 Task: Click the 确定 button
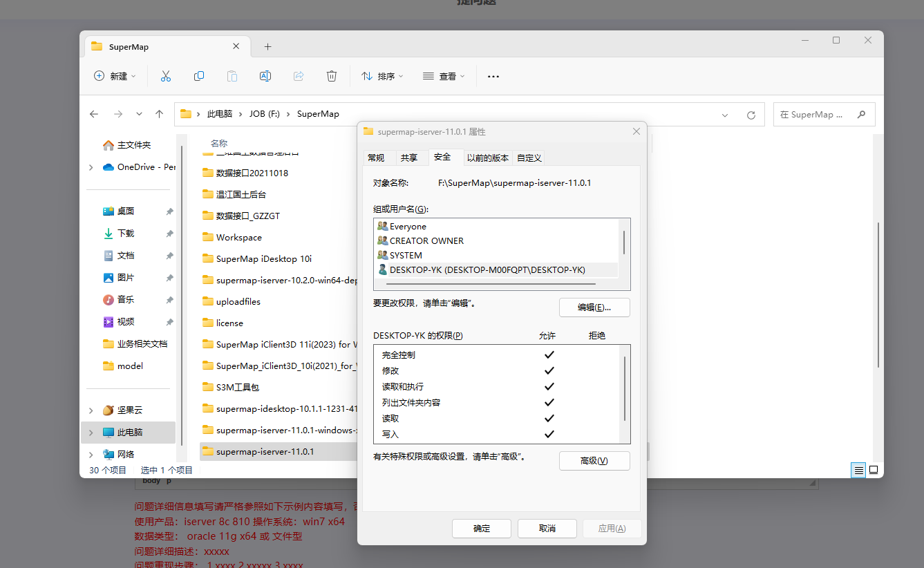point(482,529)
